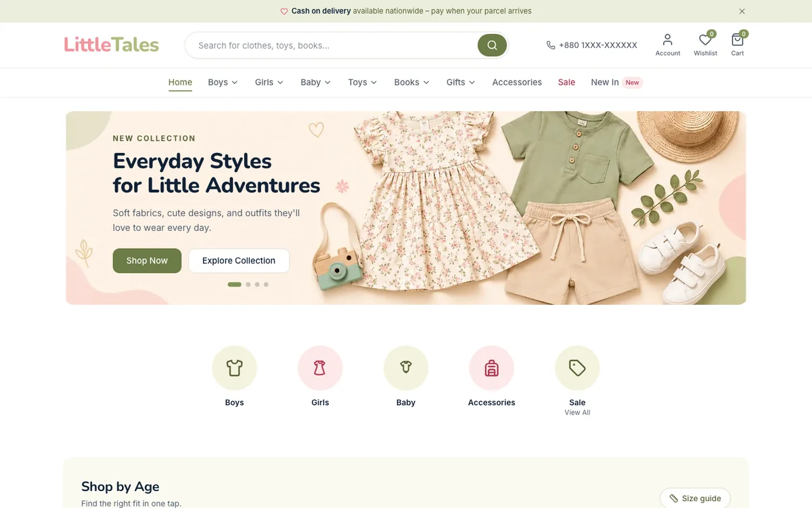This screenshot has width=812, height=508.
Task: Jump to the third carousel slide dot
Action: pyautogui.click(x=257, y=284)
